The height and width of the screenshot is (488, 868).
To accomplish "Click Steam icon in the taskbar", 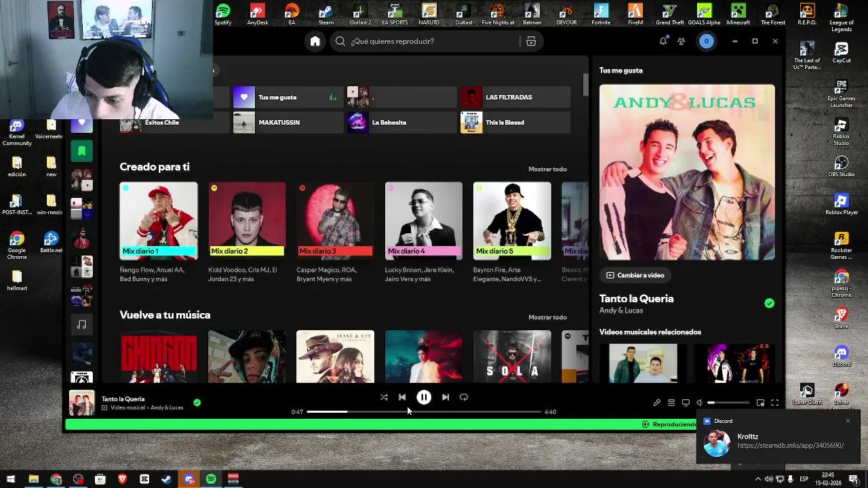I will (x=166, y=479).
